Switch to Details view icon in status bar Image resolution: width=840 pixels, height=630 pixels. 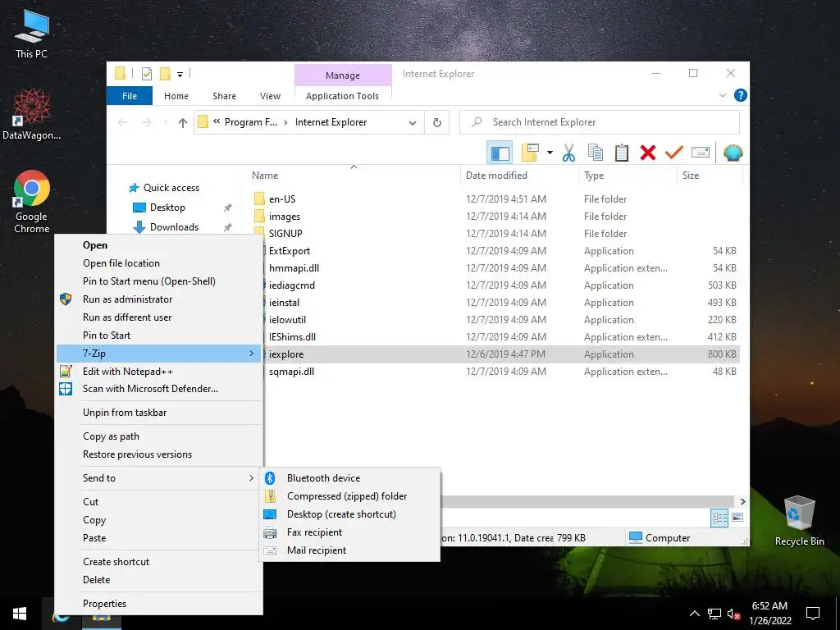[719, 518]
